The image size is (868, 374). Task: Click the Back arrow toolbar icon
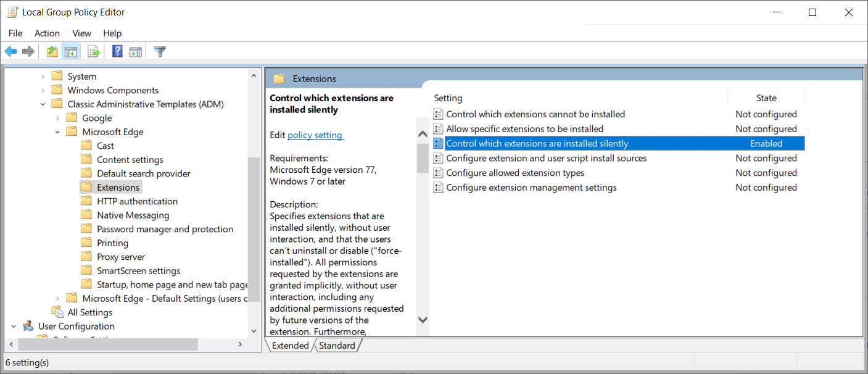10,52
